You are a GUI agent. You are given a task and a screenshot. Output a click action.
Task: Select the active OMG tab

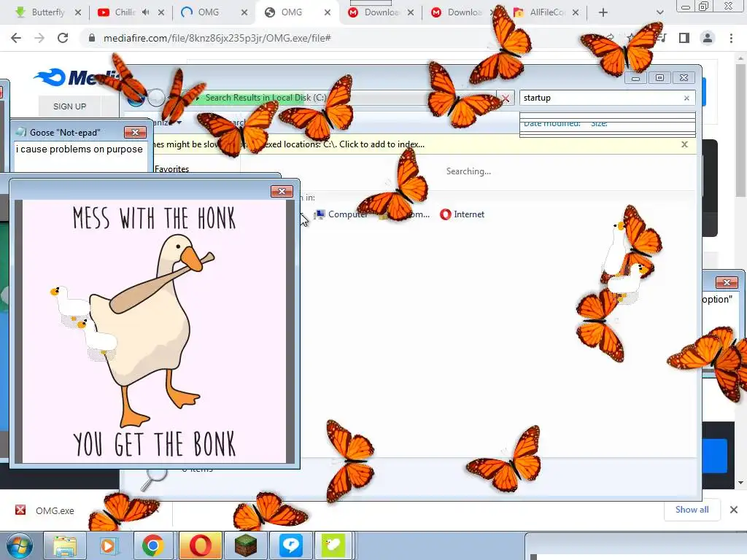291,12
